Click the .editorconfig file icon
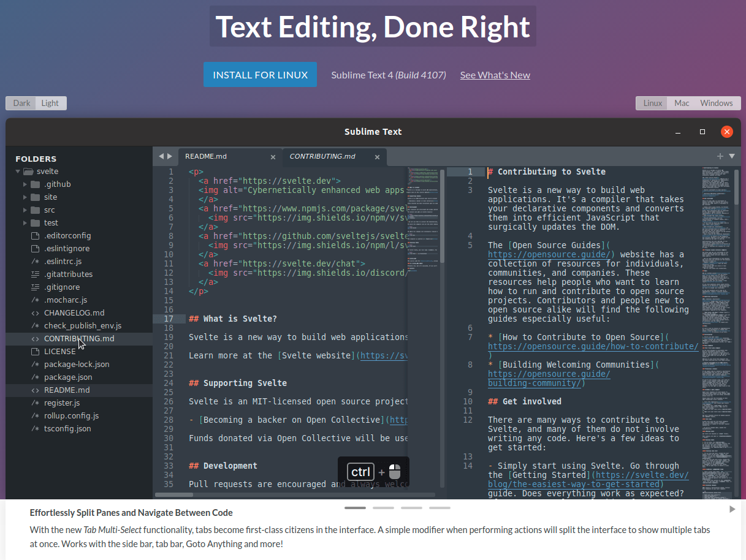 point(35,236)
